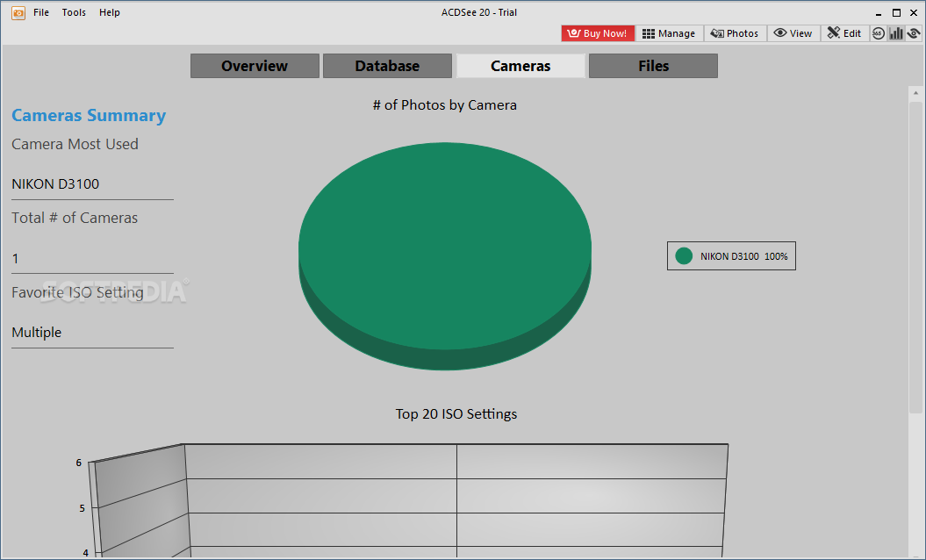Open the File menu
The image size is (926, 560).
click(x=41, y=12)
